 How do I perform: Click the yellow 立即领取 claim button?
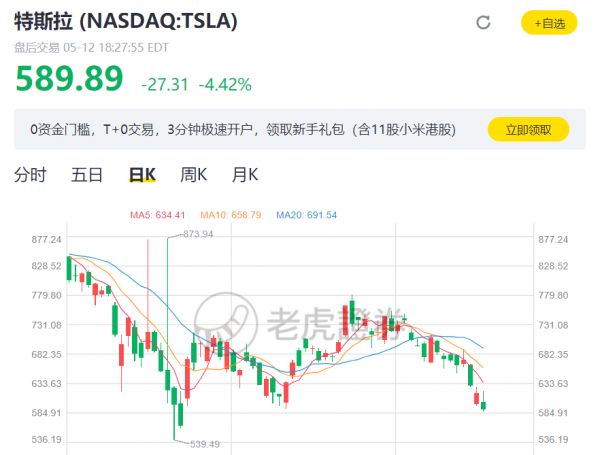pyautogui.click(x=528, y=129)
